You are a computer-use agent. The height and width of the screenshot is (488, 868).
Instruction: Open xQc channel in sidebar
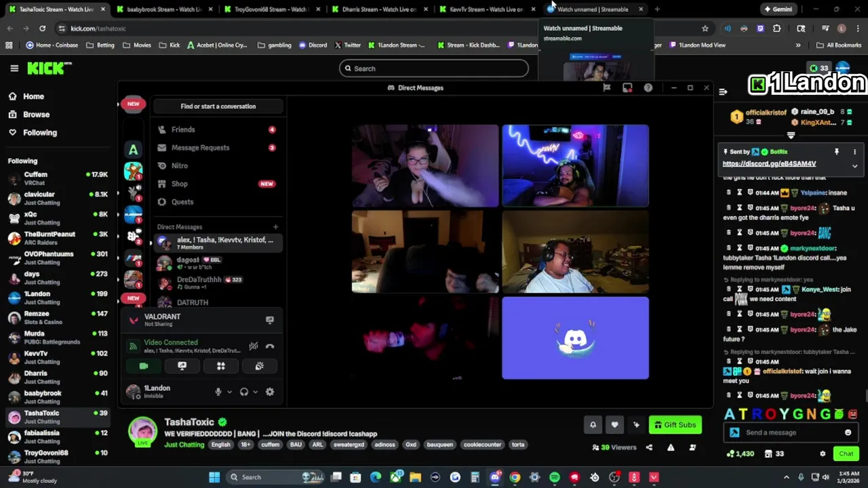point(58,218)
